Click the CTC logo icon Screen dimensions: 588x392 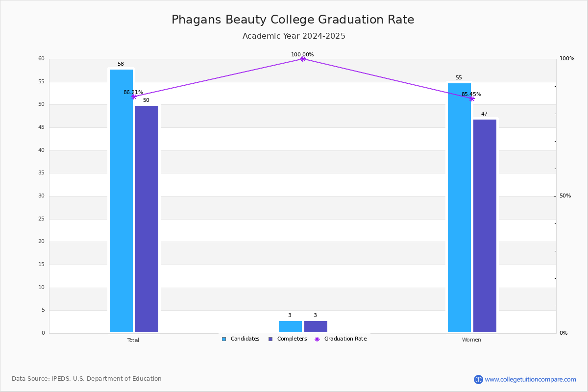pyautogui.click(x=478, y=379)
